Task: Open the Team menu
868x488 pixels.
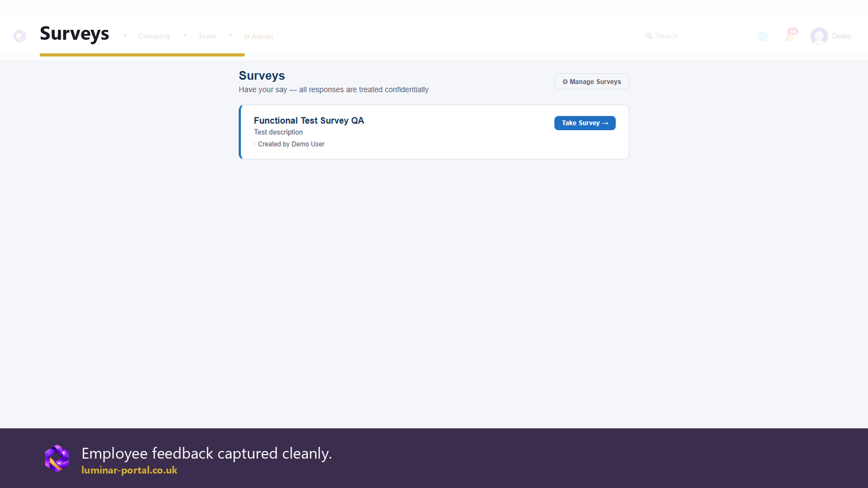Action: coord(207,36)
